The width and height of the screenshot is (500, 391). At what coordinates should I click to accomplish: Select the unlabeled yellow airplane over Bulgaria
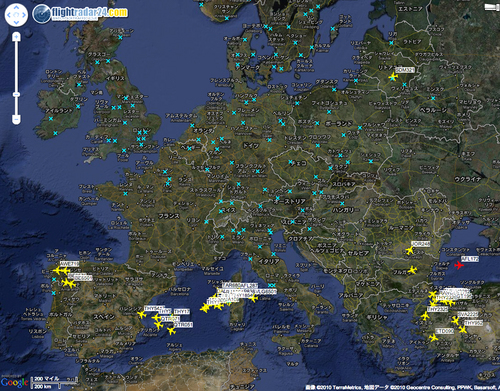(413, 270)
